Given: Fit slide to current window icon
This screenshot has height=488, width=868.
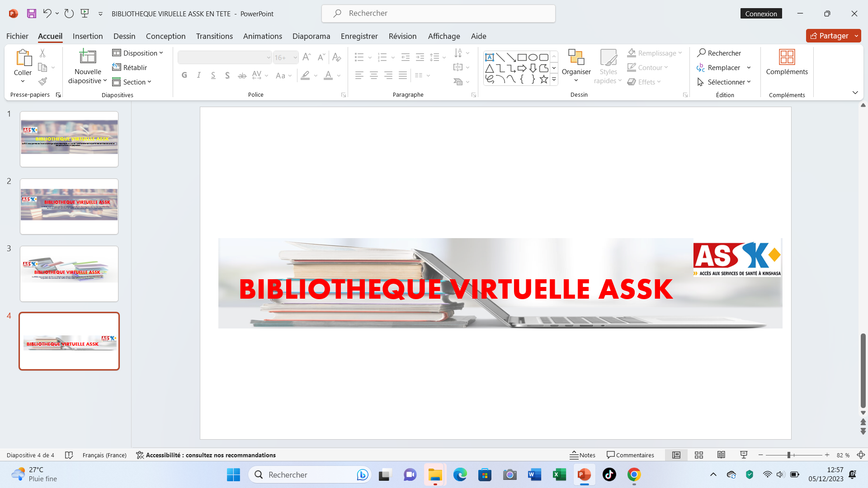Looking at the screenshot, I should click(861, 455).
